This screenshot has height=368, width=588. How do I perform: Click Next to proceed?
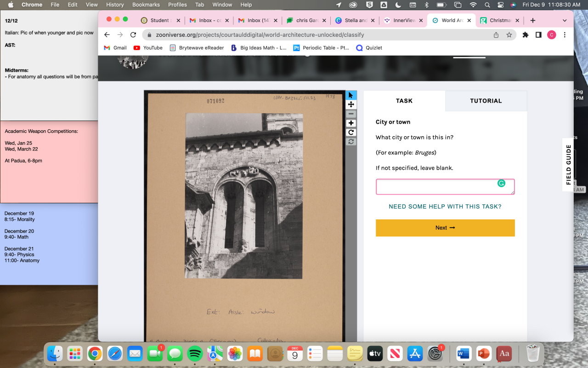pyautogui.click(x=445, y=228)
